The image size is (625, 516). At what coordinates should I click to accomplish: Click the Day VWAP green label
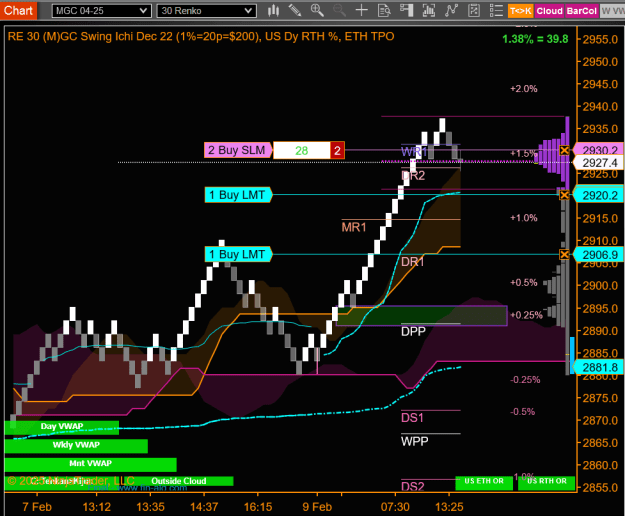coord(62,427)
